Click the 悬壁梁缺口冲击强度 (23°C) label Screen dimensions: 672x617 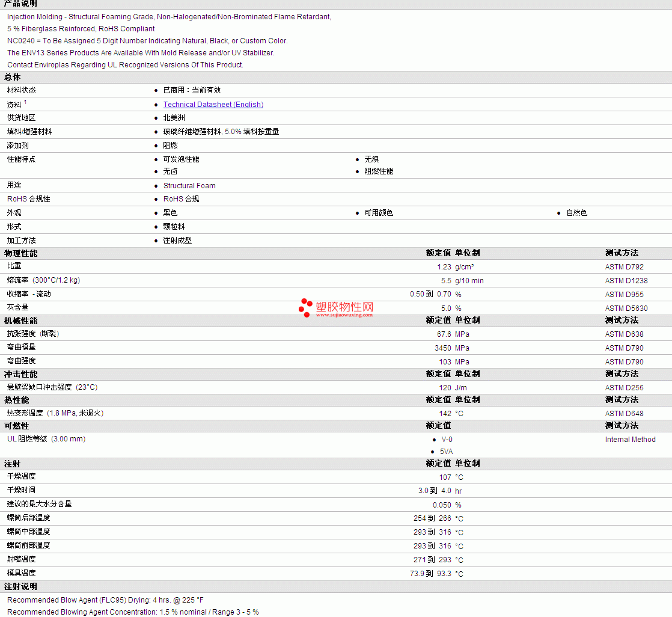pos(52,387)
